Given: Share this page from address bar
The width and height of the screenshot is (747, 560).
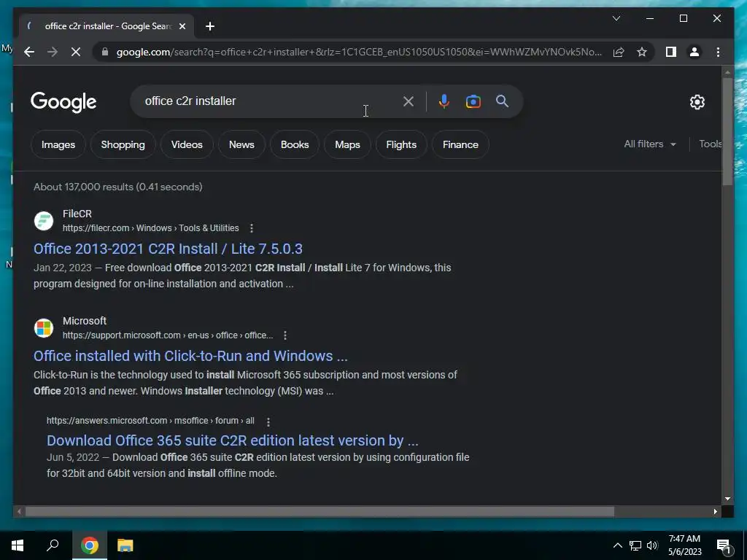Looking at the screenshot, I should (x=619, y=52).
